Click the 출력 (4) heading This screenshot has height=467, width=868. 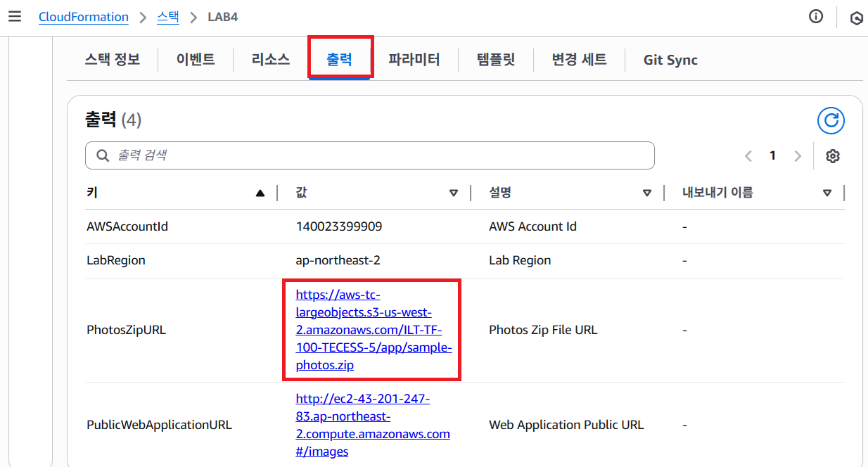point(113,120)
